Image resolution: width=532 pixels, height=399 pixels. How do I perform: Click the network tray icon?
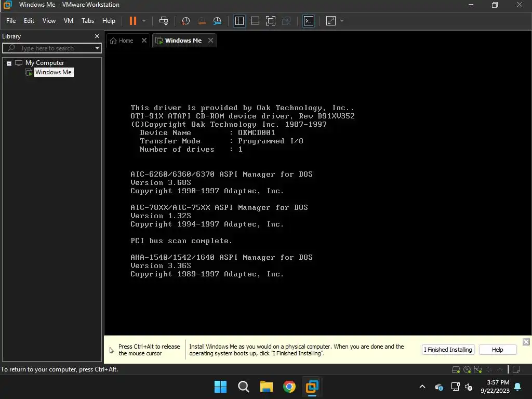click(455, 387)
